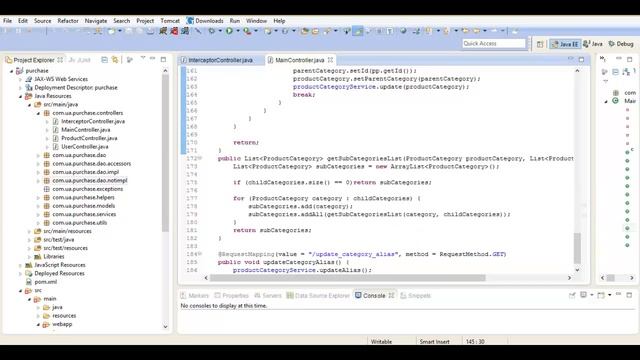Show the Snippets tab
Screen dimensions: 640x360
416,296
